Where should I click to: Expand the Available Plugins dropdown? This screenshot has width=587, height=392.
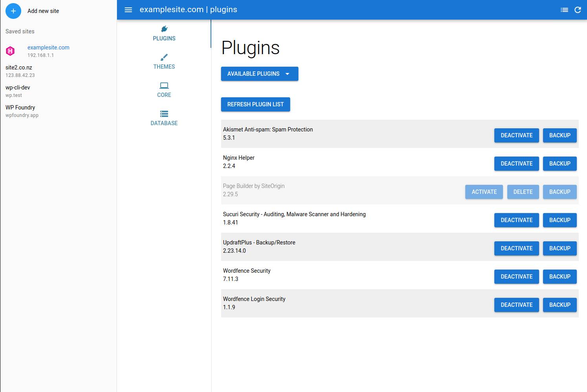tap(259, 74)
